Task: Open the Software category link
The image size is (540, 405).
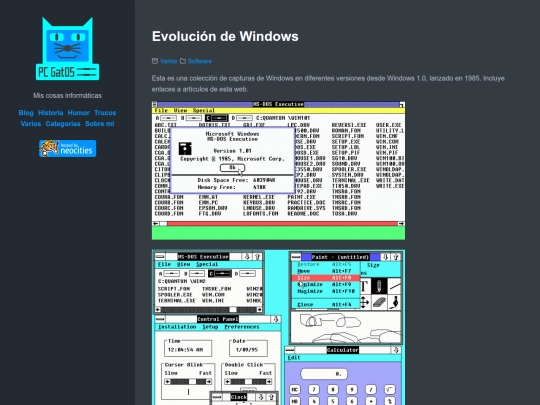Action: pyautogui.click(x=200, y=61)
